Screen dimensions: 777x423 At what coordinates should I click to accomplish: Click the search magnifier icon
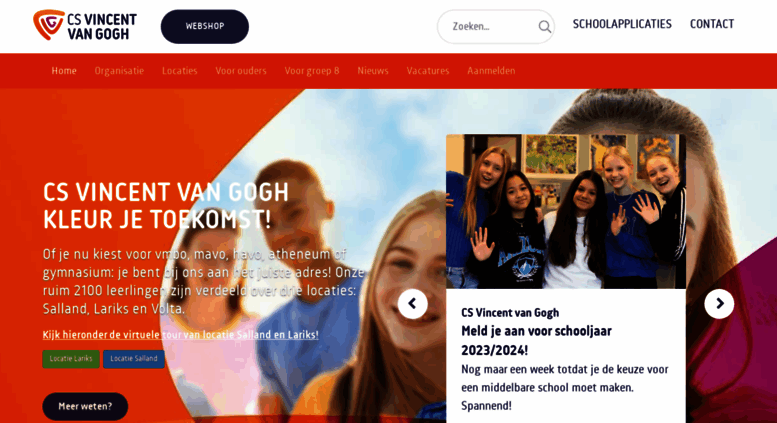544,27
